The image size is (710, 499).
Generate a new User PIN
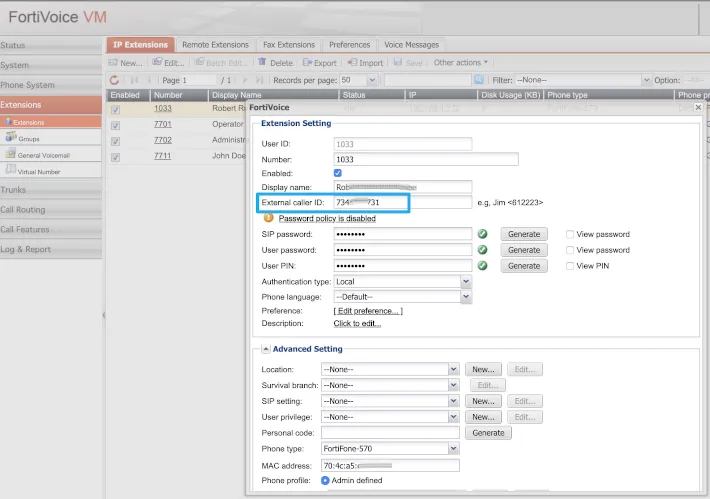pyautogui.click(x=524, y=266)
